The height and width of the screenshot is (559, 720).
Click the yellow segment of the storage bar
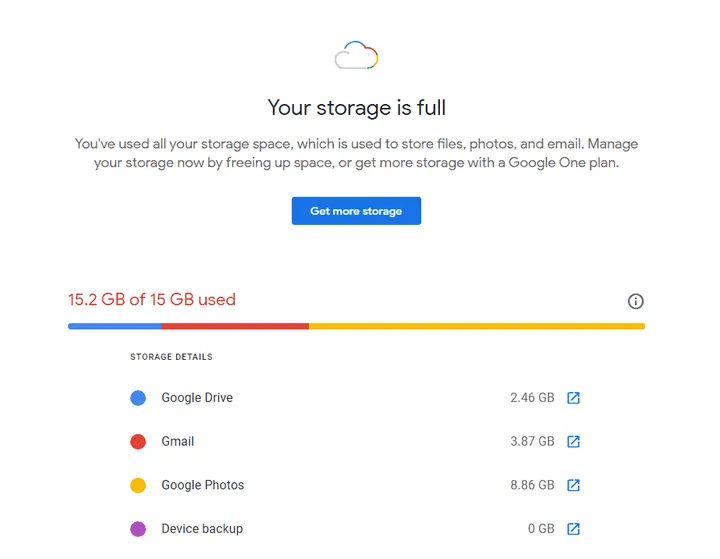click(476, 326)
